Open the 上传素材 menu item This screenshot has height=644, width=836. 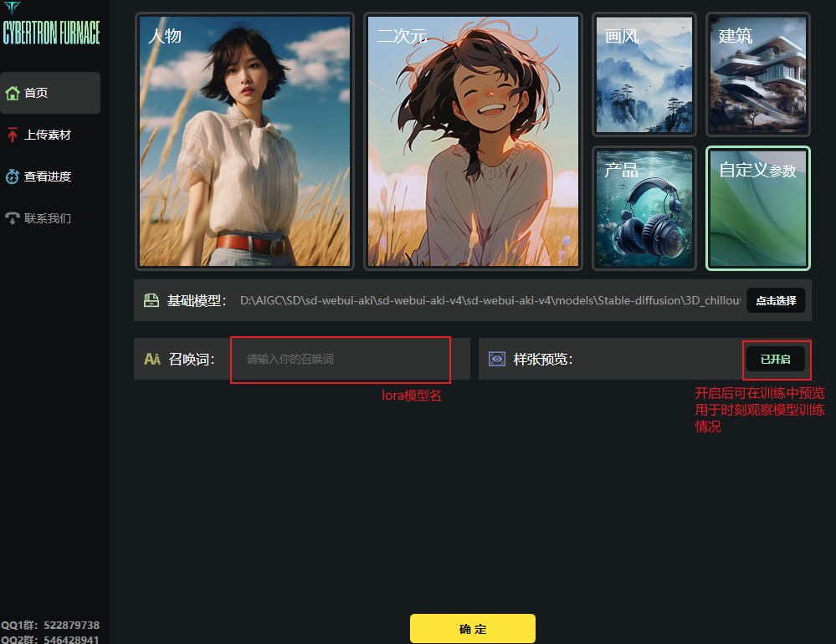pos(49,135)
